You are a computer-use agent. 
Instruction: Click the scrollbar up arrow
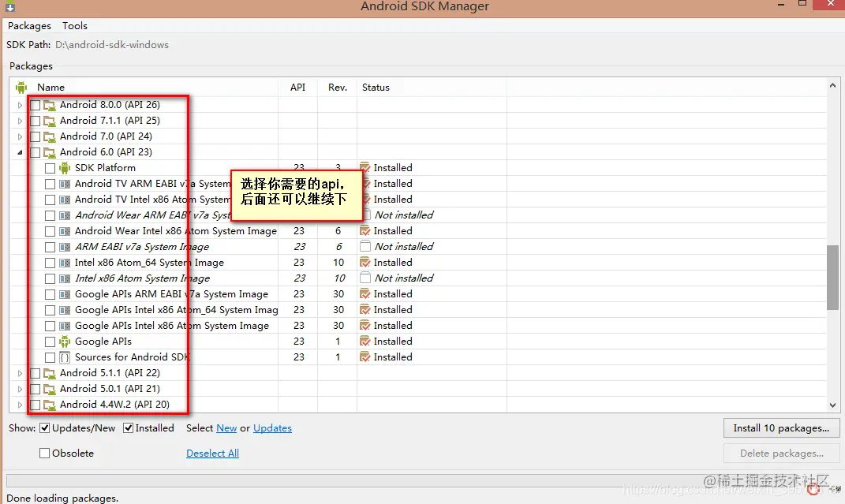[832, 86]
